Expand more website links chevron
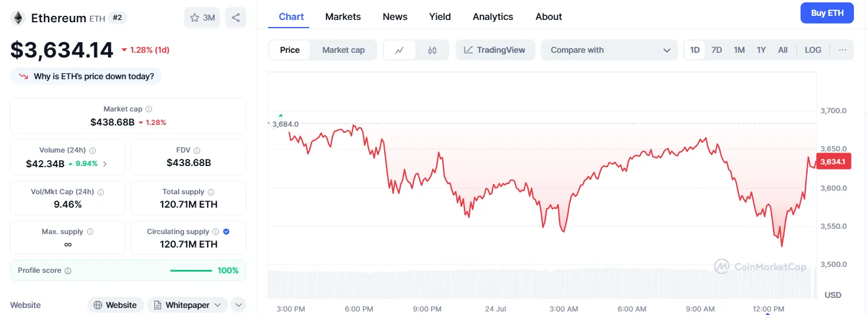Screen dimensions: 868x315 238,305
